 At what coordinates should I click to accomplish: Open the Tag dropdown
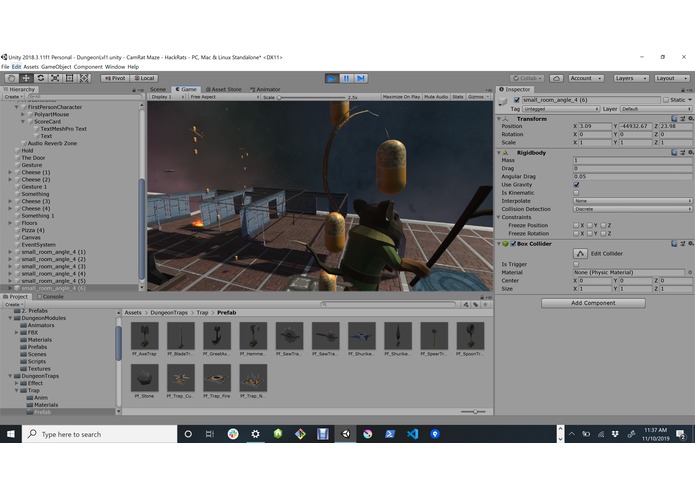pyautogui.click(x=561, y=109)
